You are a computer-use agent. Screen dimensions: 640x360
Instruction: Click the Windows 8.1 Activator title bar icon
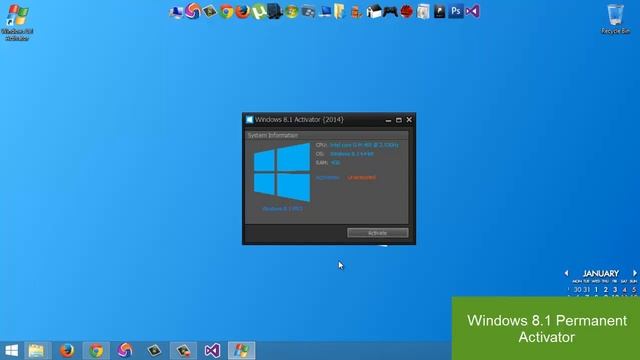click(249, 120)
